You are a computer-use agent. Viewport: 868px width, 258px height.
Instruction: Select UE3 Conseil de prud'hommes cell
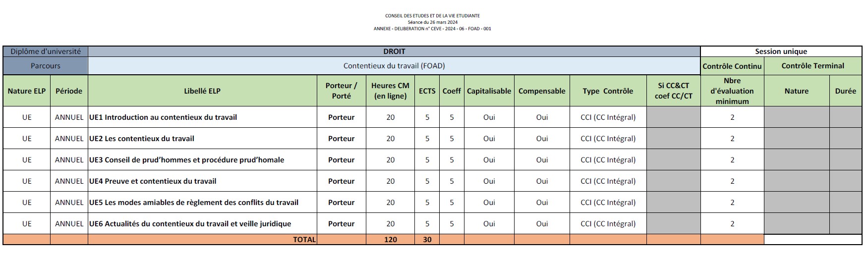tap(187, 160)
